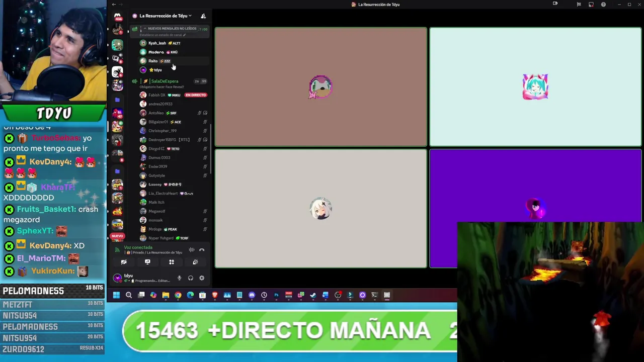Select user AntoNeo in list
The width and height of the screenshot is (644, 362).
click(156, 113)
